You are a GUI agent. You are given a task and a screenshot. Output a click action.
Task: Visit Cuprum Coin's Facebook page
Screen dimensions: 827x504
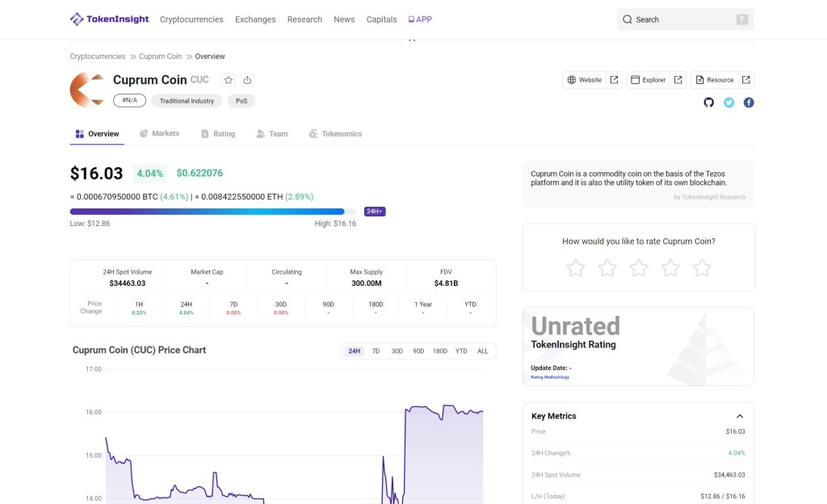749,103
